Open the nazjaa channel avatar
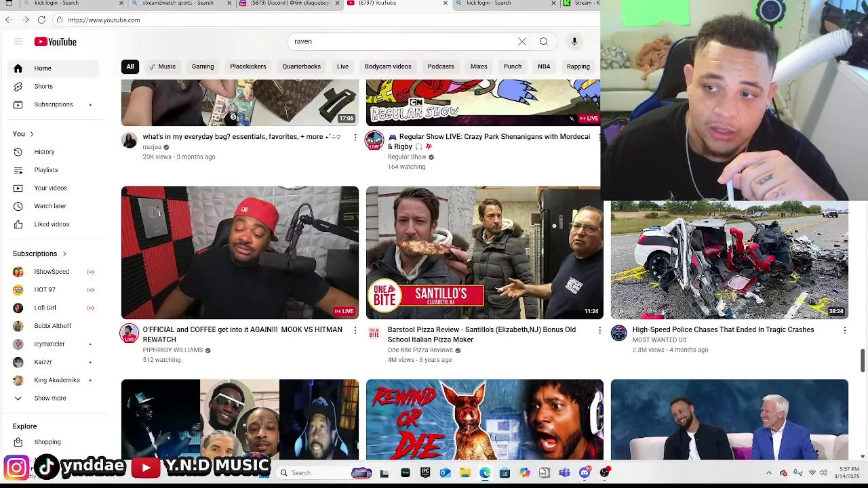 point(129,140)
